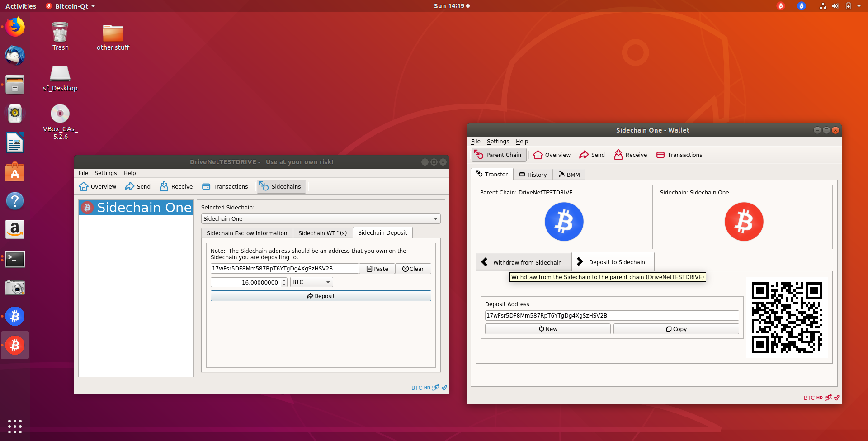Open the BTC unit dropdown
Image resolution: width=868 pixels, height=441 pixels.
(311, 282)
